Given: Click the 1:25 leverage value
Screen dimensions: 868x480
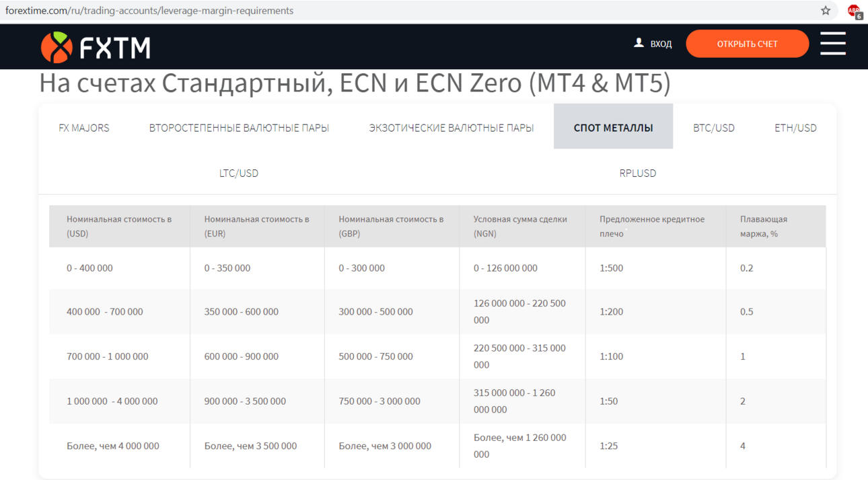Looking at the screenshot, I should pos(608,446).
